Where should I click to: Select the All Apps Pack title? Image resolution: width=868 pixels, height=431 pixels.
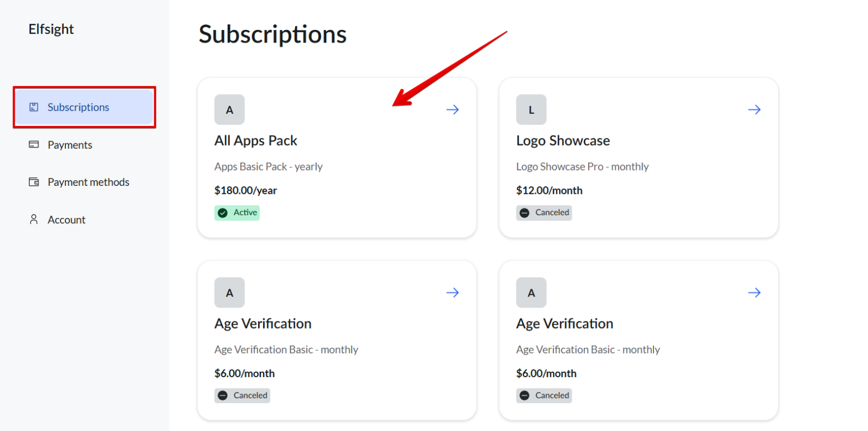point(256,141)
